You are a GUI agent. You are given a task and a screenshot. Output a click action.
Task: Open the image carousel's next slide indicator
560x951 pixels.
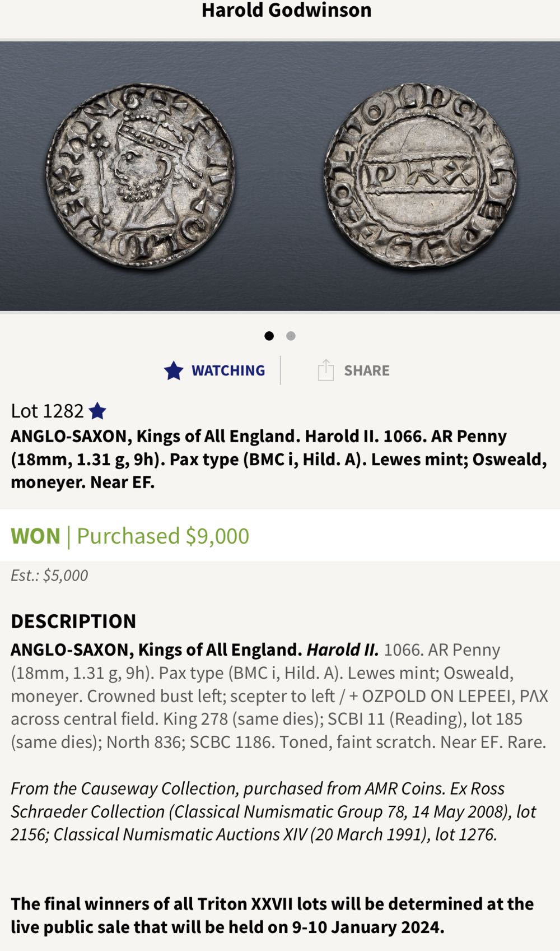pyautogui.click(x=291, y=336)
